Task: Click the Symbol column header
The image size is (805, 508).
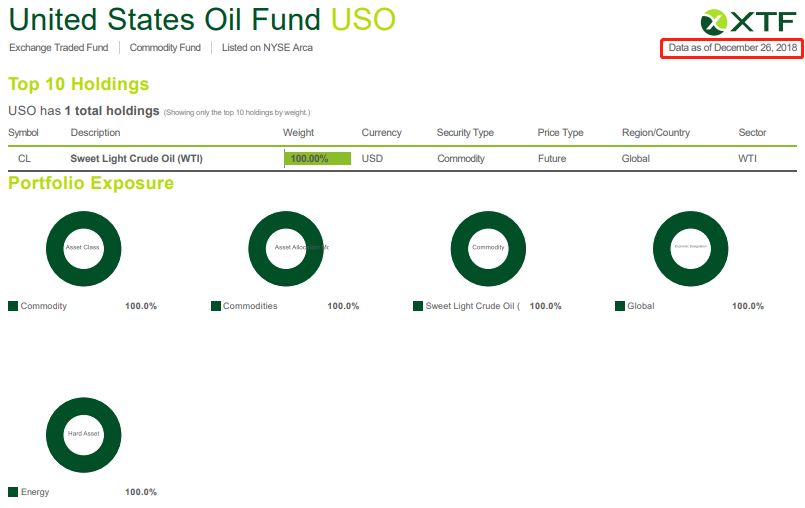Action: pyautogui.click(x=23, y=133)
